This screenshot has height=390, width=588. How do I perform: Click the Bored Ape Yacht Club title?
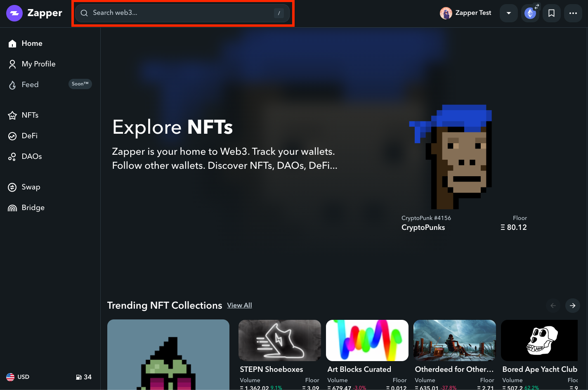(x=540, y=369)
